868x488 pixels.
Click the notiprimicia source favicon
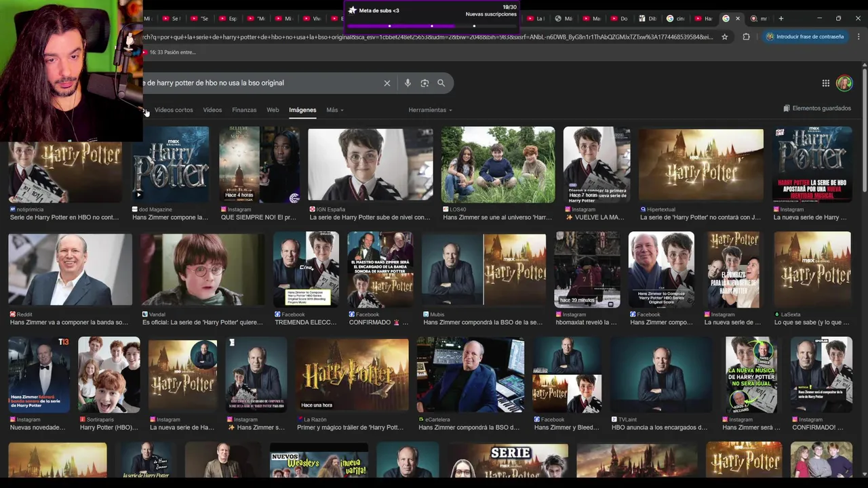[x=13, y=209]
